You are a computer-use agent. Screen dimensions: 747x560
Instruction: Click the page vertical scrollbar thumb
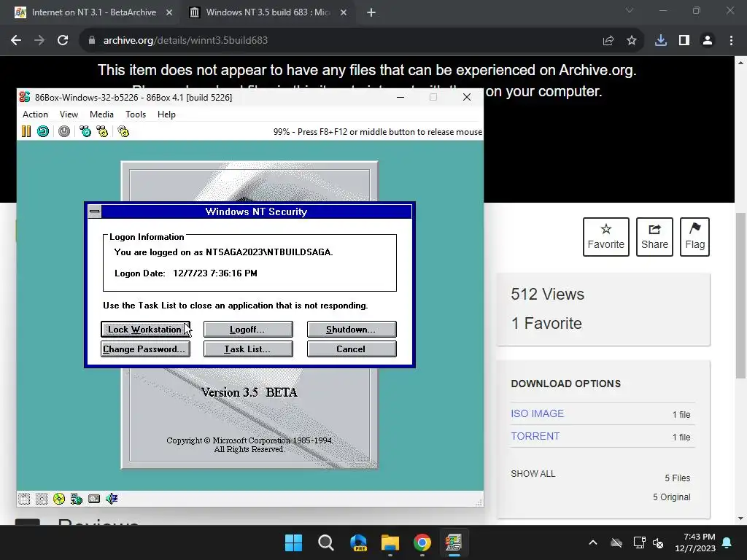[741, 295]
